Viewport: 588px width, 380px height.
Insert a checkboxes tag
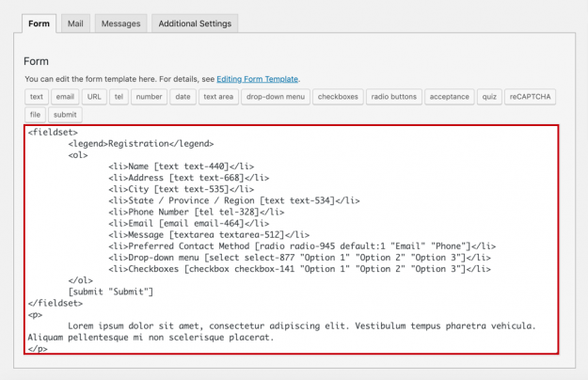tap(337, 96)
